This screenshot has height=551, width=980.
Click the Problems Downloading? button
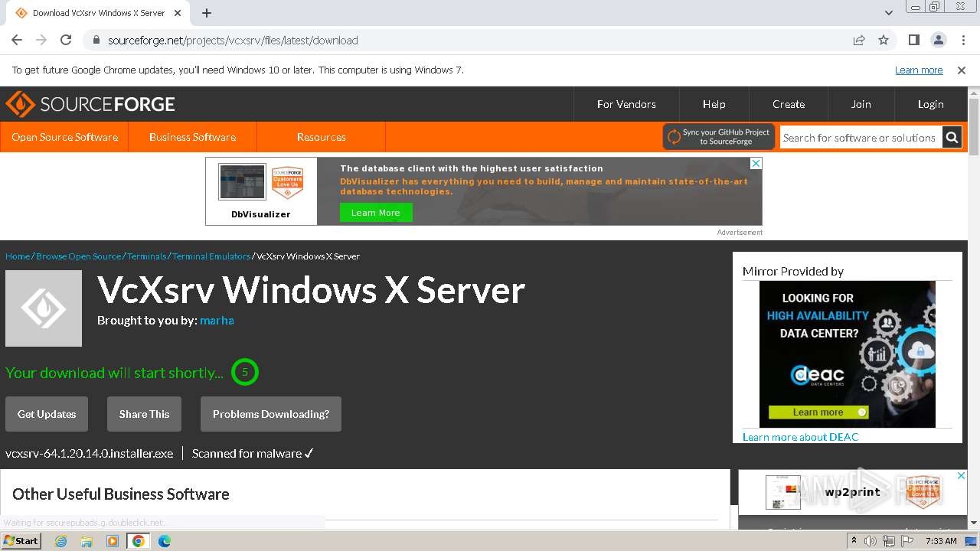(271, 414)
